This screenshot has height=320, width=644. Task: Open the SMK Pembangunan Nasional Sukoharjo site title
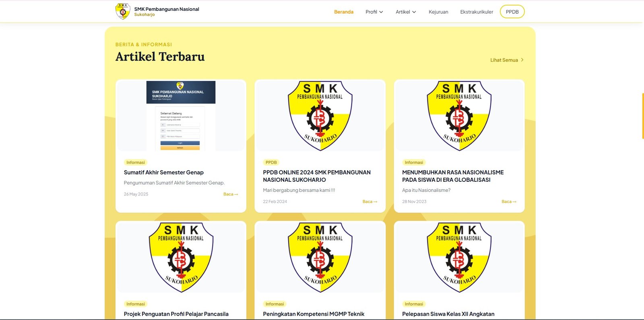(167, 12)
